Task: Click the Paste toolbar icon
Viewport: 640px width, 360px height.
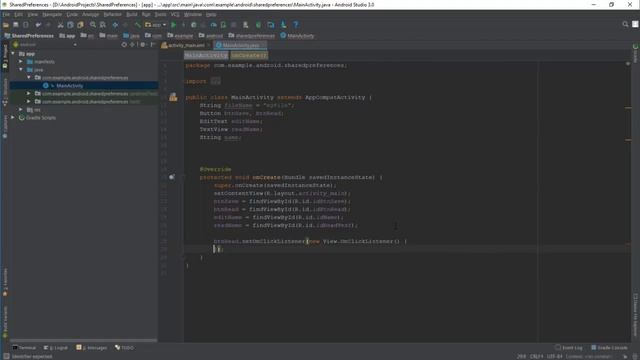Action: pos(80,25)
